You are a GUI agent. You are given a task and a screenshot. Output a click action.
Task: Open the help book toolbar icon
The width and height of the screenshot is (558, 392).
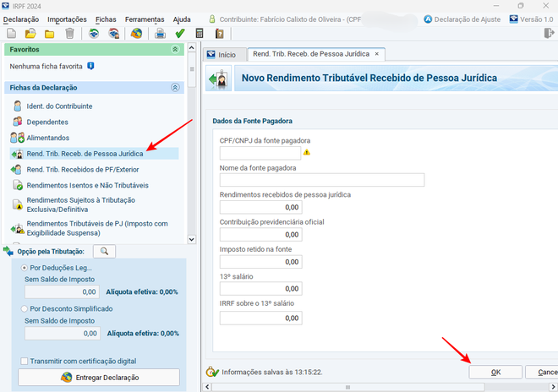(220, 34)
